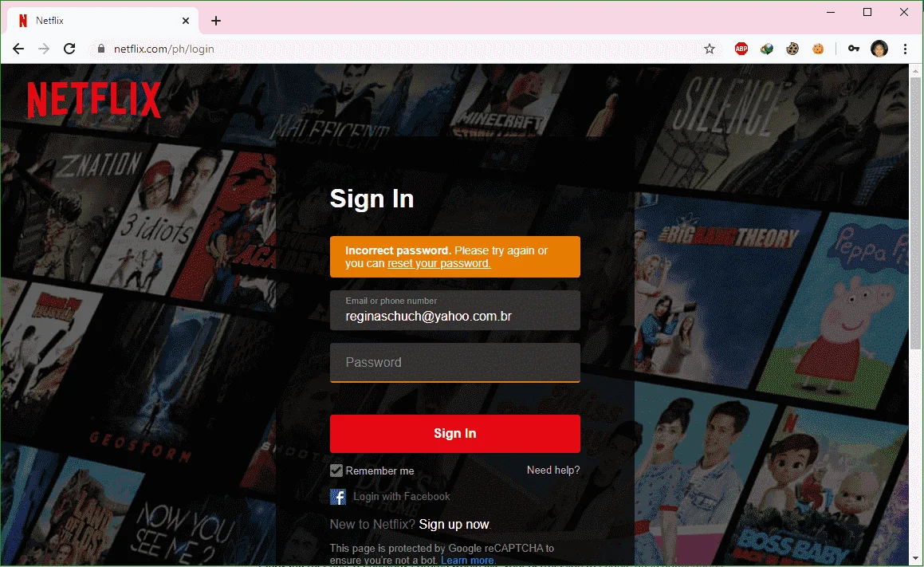Screen dimensions: 924x567
Task: Click the scrollbar down arrow
Action: (915, 557)
